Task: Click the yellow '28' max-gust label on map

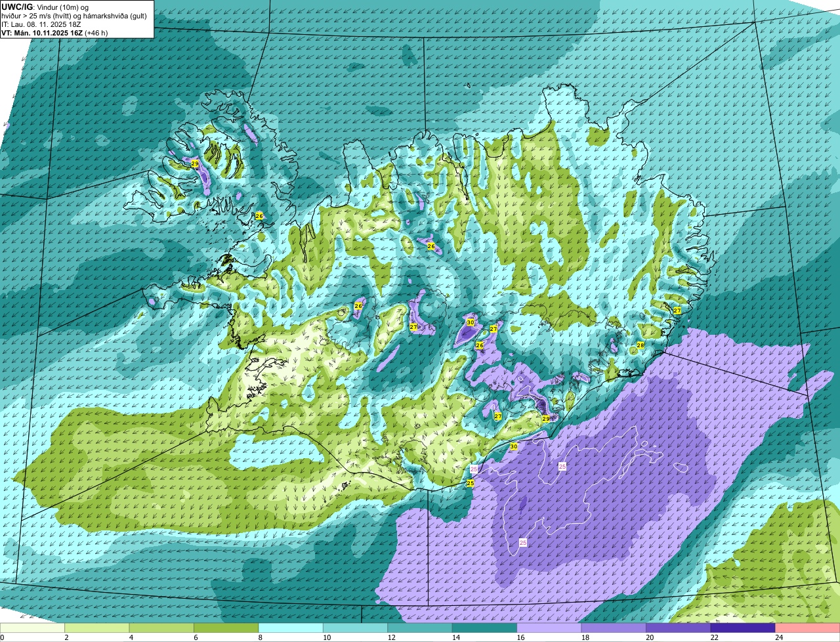Action: click(640, 345)
